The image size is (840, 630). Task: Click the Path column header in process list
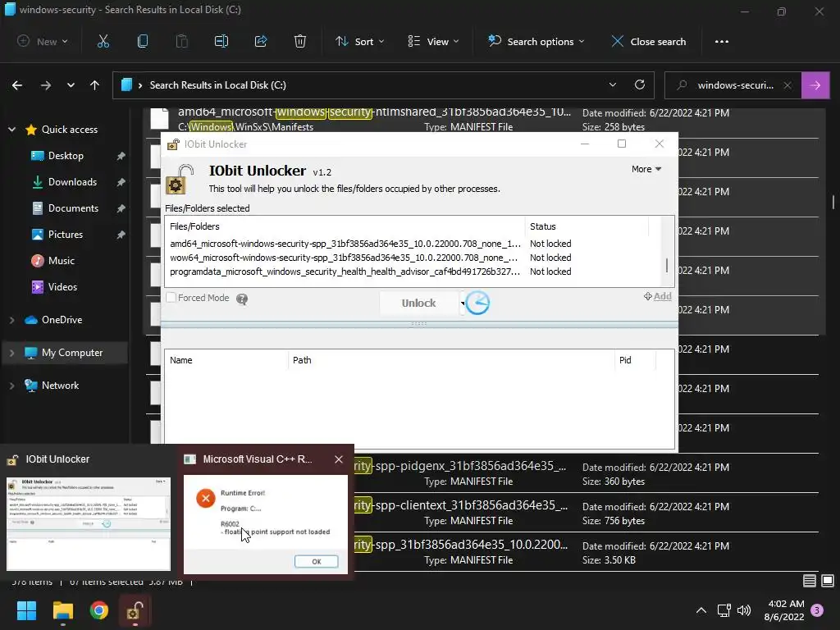451,361
